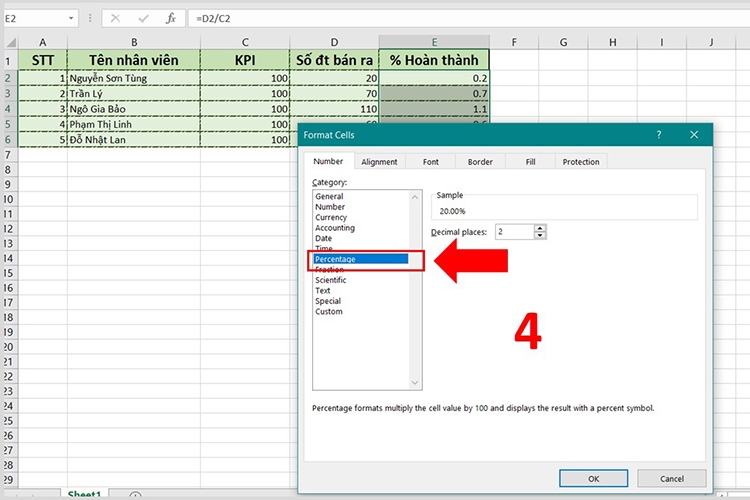Click the Sheet1 tab
Image resolution: width=750 pixels, height=500 pixels.
(x=85, y=494)
